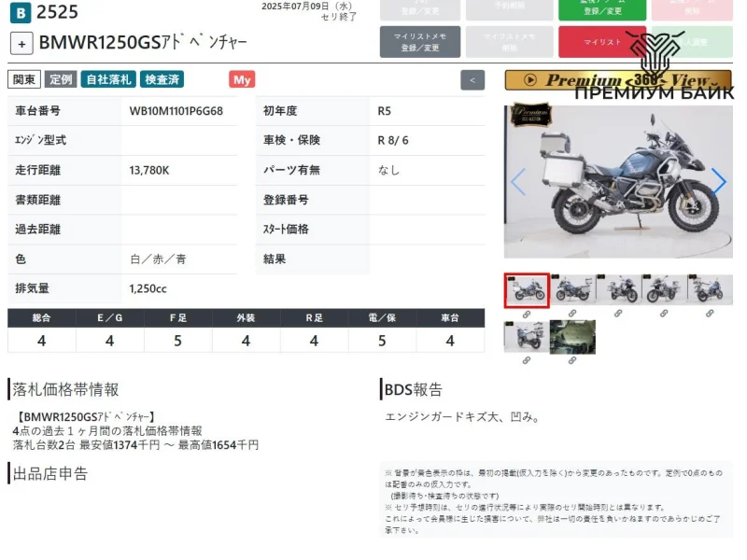Select the 自社落札 tag
The image size is (747, 560).
coord(107,80)
